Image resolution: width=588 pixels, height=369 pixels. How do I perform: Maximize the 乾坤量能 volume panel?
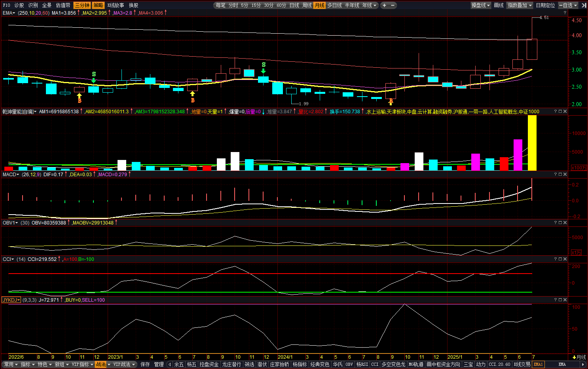pyautogui.click(x=560, y=111)
